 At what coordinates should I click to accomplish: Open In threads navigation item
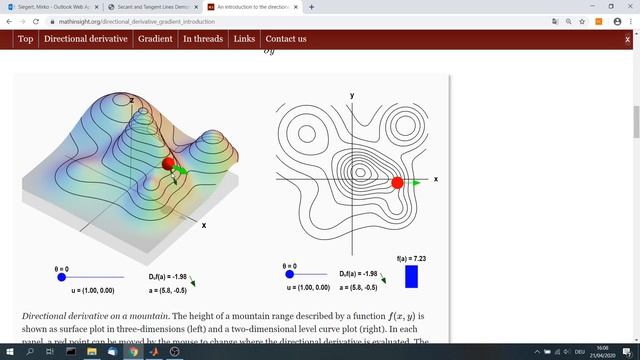(203, 39)
